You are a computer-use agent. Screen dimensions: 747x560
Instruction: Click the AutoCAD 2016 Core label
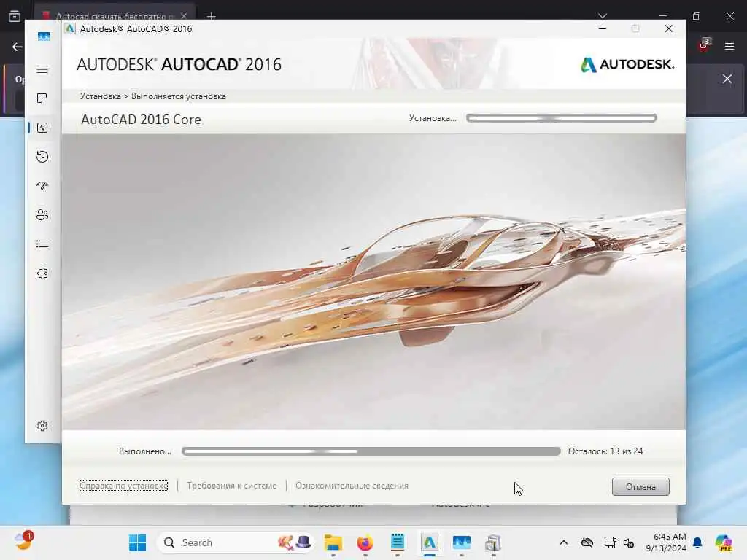click(141, 119)
